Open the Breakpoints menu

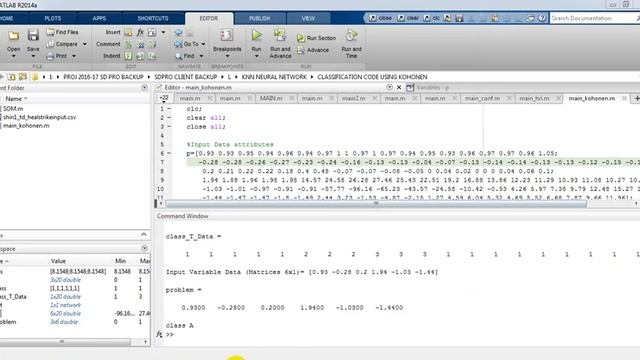(x=227, y=44)
